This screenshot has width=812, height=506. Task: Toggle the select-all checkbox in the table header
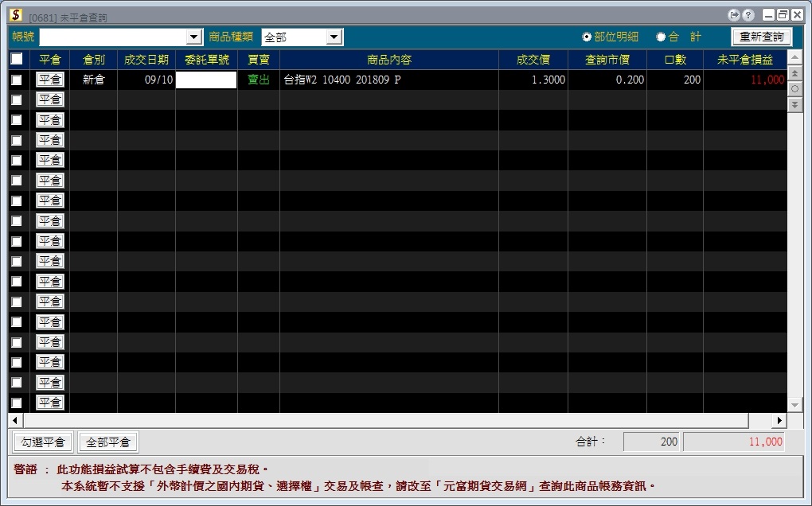[x=17, y=59]
